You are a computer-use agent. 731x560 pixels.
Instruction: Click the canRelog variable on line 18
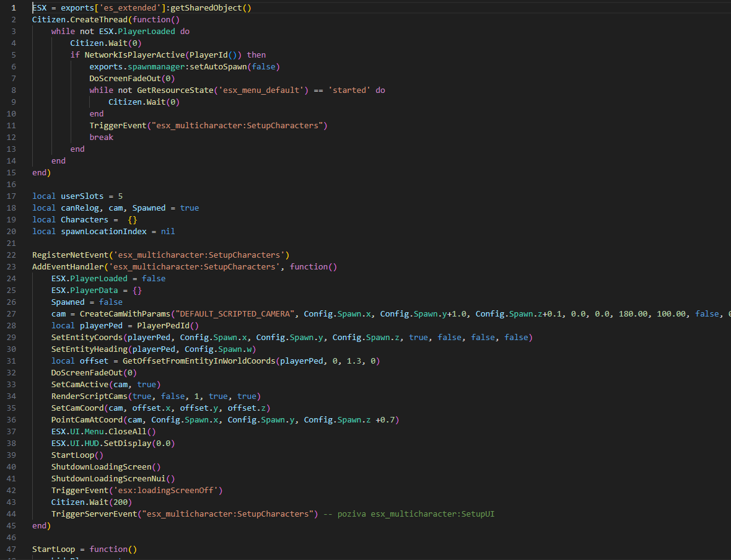[80, 208]
